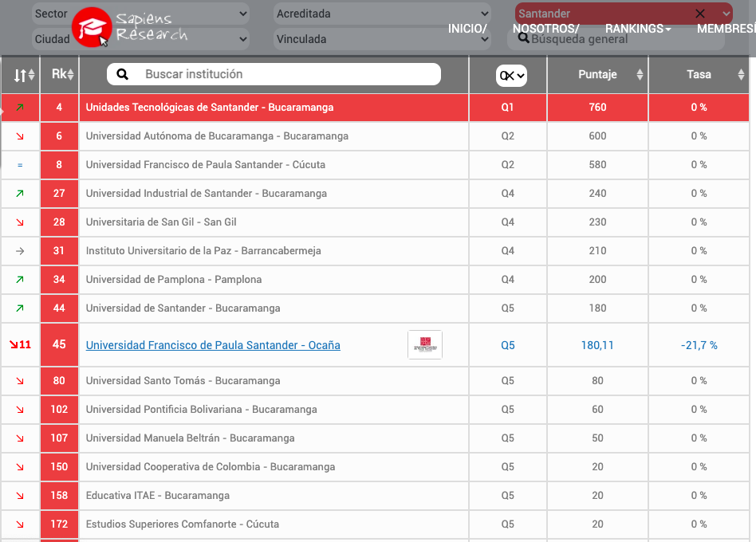Open the QX quartile filter dropdown
756x542 pixels.
point(511,76)
